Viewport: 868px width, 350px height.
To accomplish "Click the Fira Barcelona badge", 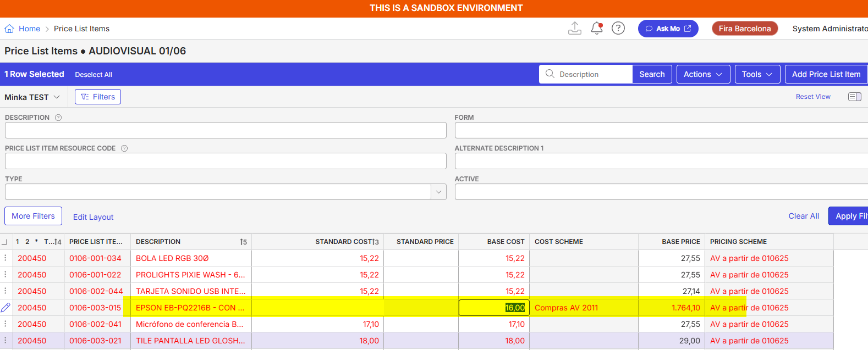I will [x=745, y=29].
